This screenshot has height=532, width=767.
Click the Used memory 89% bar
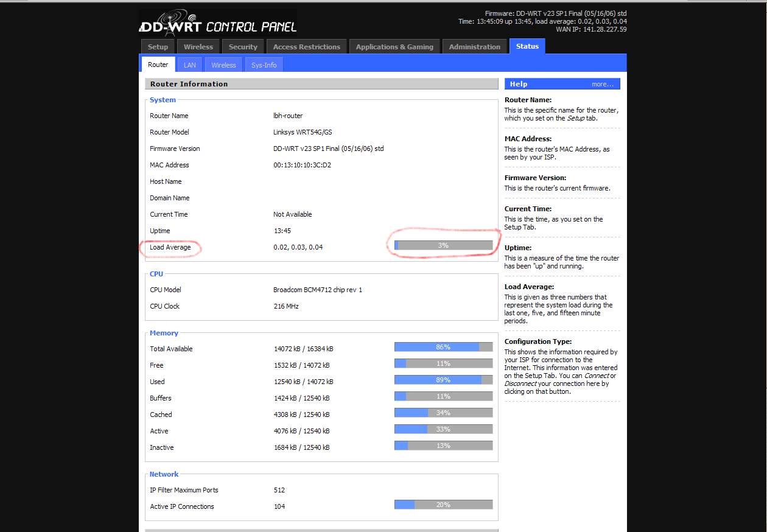pos(443,380)
